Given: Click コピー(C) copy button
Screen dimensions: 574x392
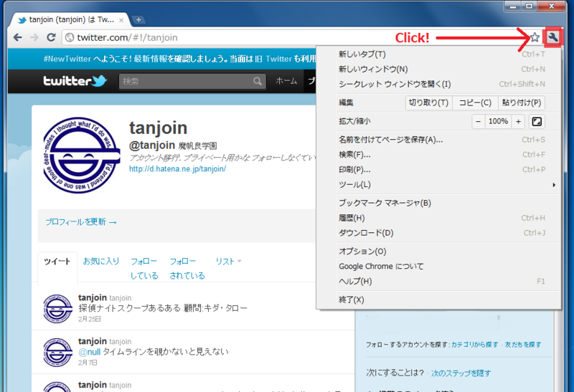Looking at the screenshot, I should point(475,102).
